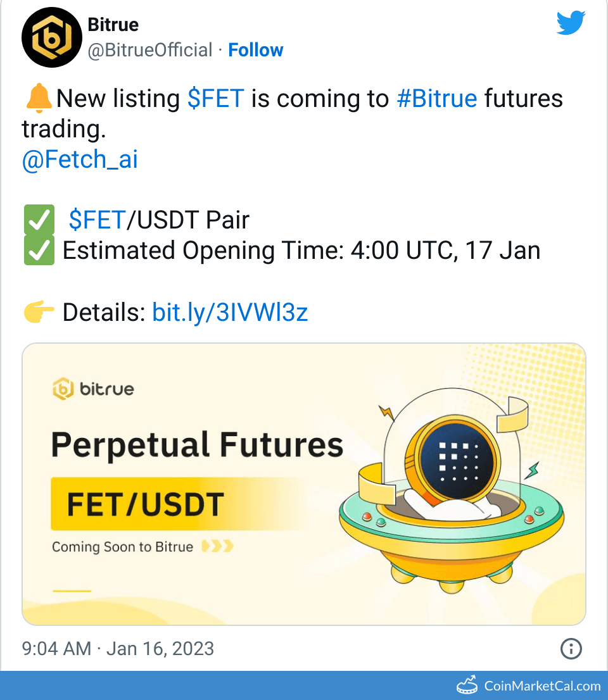Click the Perpetual Futures banner image

coord(304,482)
